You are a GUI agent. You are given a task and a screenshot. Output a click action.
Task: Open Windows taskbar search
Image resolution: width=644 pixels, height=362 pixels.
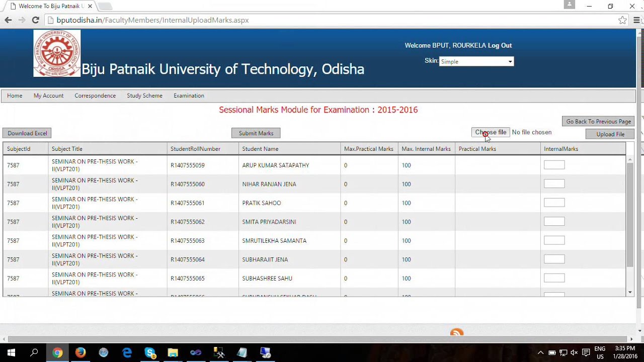pyautogui.click(x=34, y=352)
